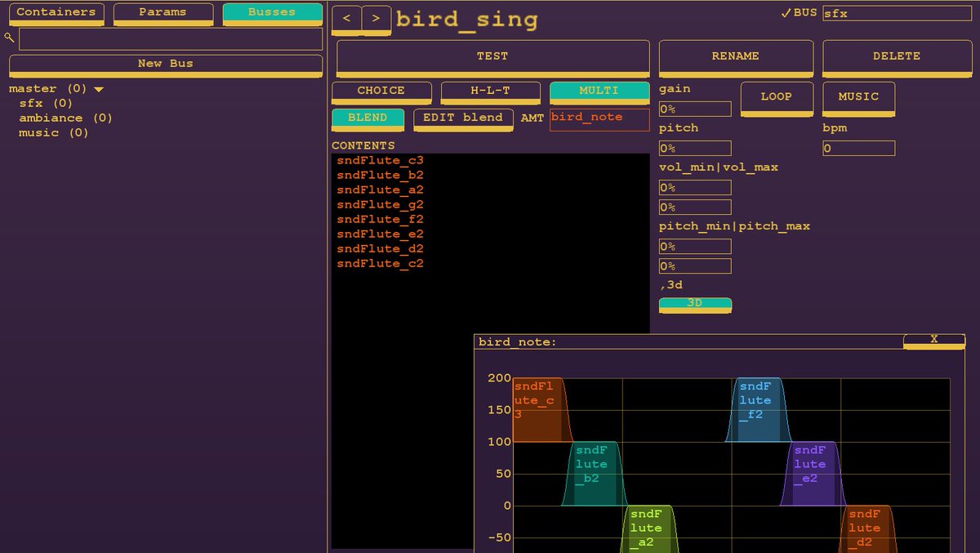Open EDIT blend editor

coord(463,119)
